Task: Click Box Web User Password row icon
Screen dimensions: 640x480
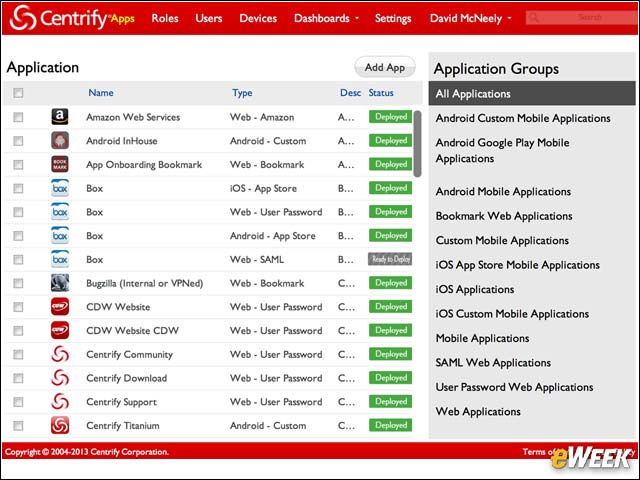Action: click(60, 212)
